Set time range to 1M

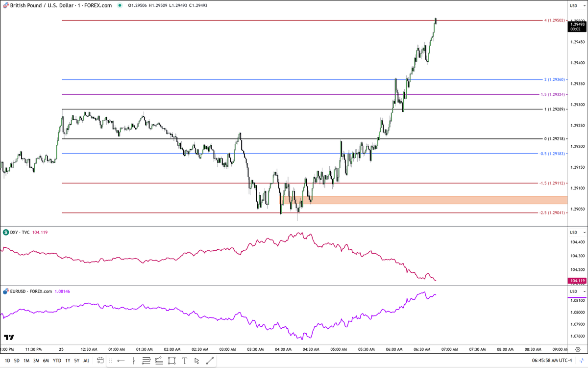(26, 361)
